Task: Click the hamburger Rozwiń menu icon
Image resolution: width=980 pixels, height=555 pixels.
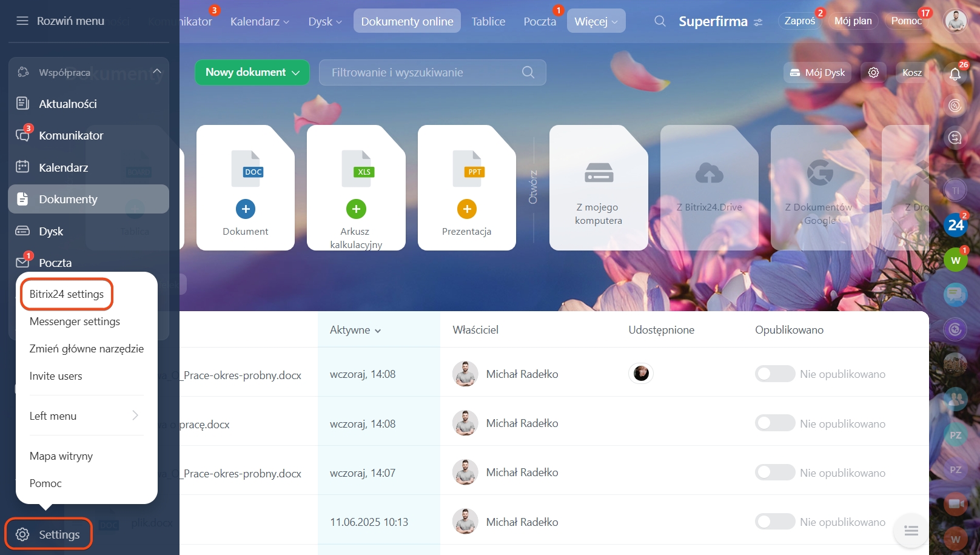Action: tap(22, 21)
